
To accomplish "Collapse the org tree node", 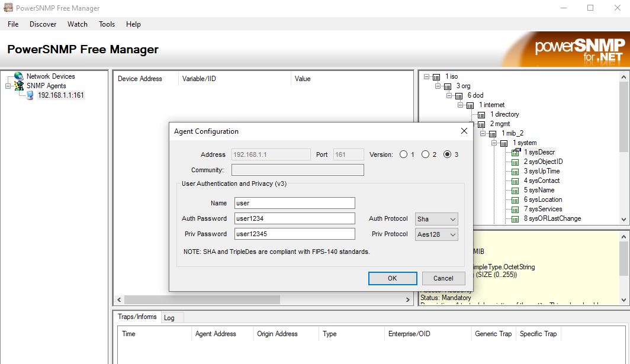I will tap(438, 86).
